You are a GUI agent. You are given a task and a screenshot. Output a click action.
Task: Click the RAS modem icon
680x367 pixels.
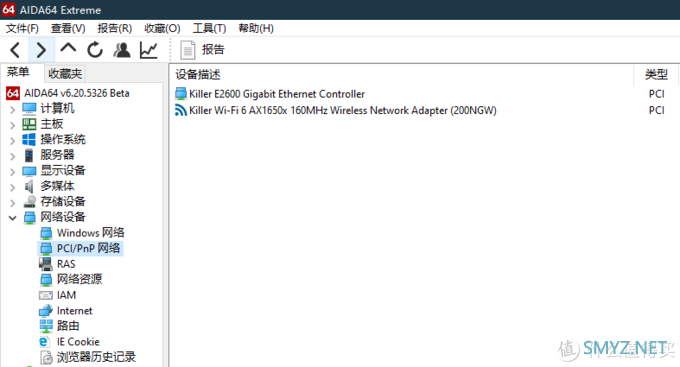pyautogui.click(x=46, y=263)
